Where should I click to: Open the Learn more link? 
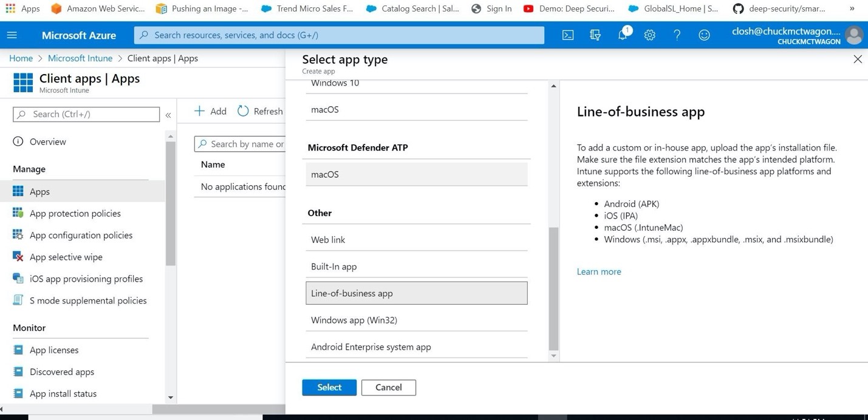(x=599, y=271)
